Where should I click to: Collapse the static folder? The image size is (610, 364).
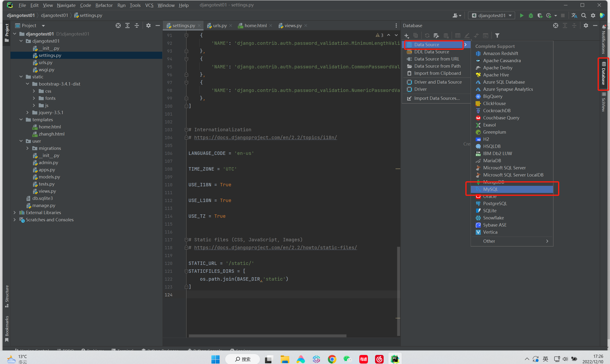pos(21,77)
